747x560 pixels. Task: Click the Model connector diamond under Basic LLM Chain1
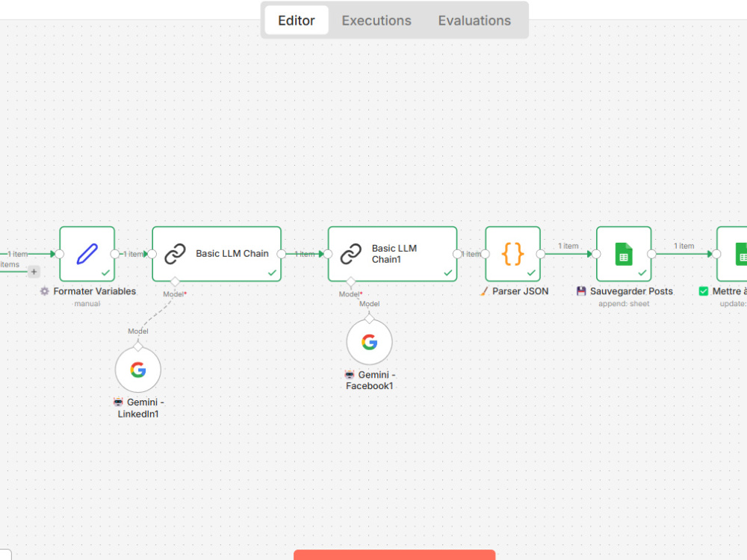pyautogui.click(x=350, y=281)
